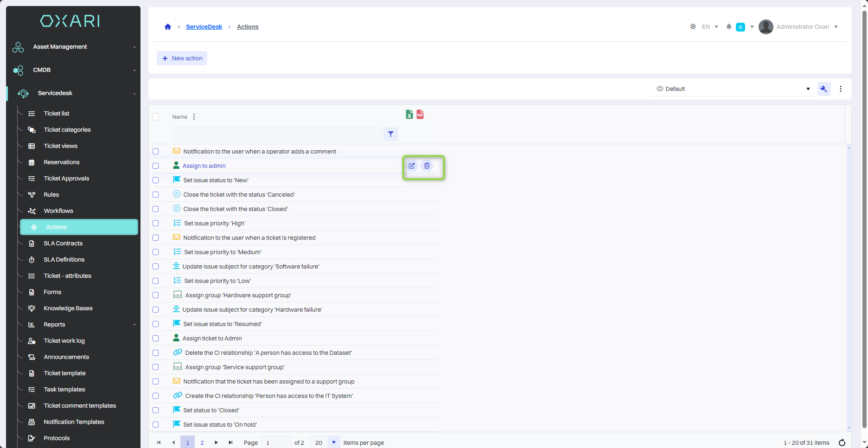Click the filter funnel icon
The width and height of the screenshot is (868, 448).
(x=391, y=134)
